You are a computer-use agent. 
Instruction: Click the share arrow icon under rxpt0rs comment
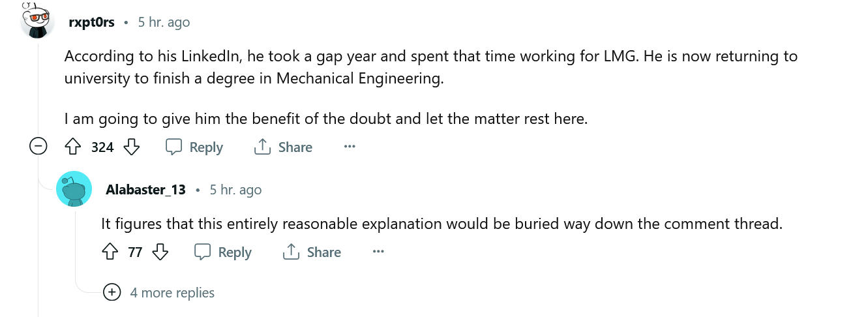pyautogui.click(x=262, y=147)
